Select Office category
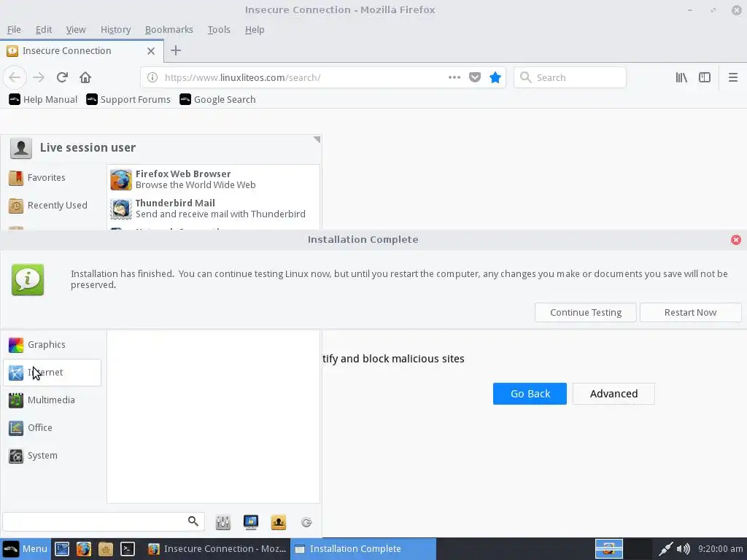The height and width of the screenshot is (560, 747). (53, 427)
